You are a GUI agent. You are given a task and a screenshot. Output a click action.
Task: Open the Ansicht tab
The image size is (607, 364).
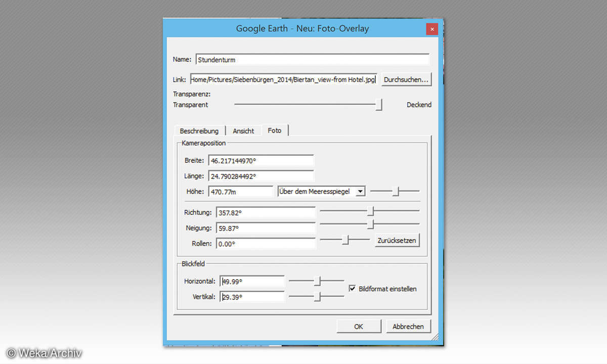[x=243, y=130]
